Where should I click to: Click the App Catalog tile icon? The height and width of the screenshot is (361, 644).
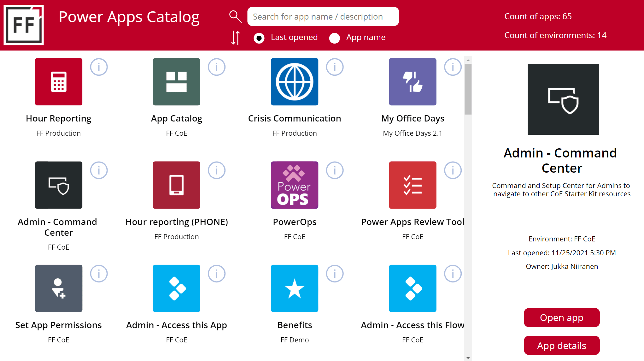point(176,82)
